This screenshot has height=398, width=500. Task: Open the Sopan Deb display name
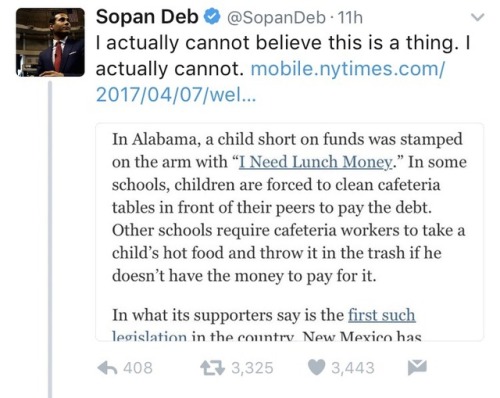pyautogui.click(x=147, y=17)
